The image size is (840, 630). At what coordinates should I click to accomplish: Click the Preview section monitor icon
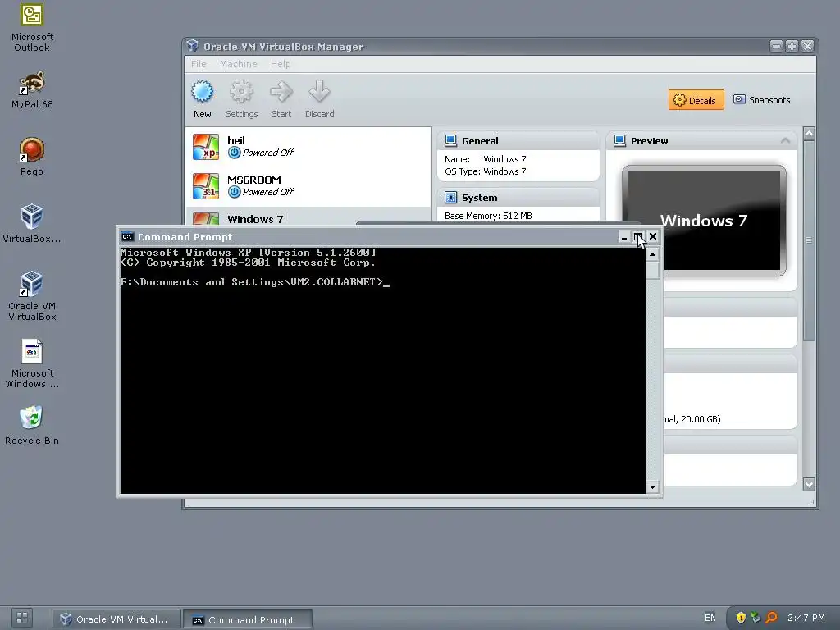point(620,141)
